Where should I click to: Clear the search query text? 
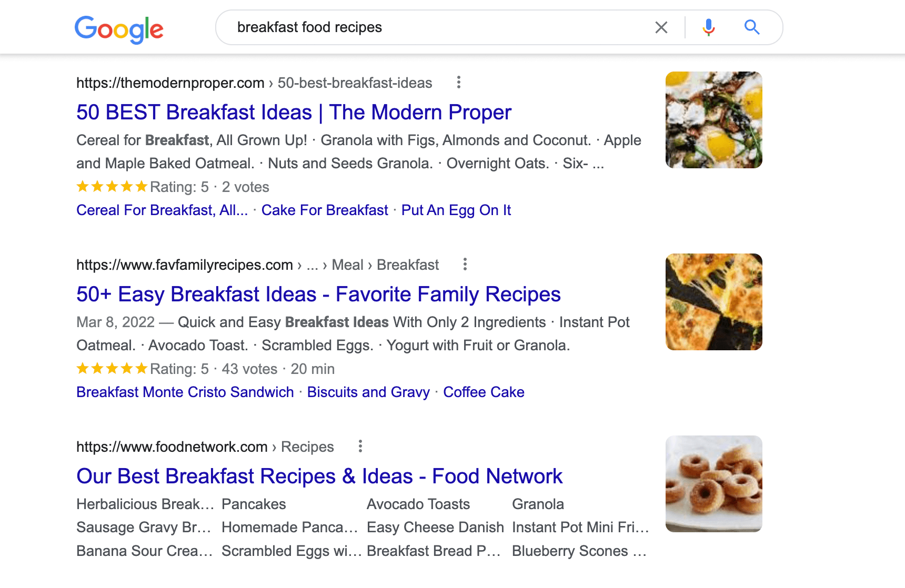(661, 27)
